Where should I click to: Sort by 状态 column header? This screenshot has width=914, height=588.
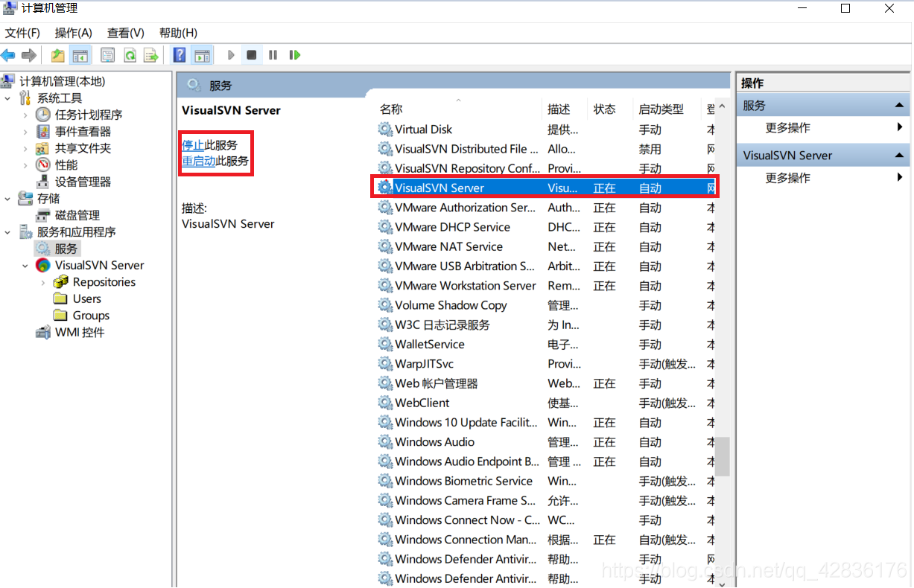[x=605, y=109]
